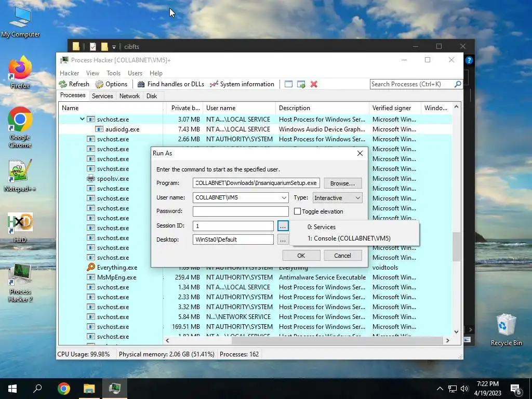The width and height of the screenshot is (532, 399).
Task: Open Find handles or DLLs
Action: [x=170, y=84]
